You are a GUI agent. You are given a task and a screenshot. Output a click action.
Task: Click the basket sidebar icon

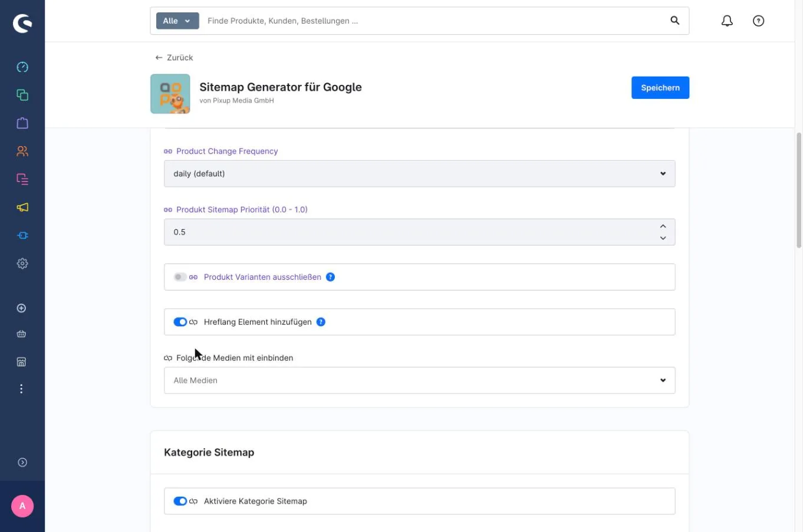click(21, 334)
